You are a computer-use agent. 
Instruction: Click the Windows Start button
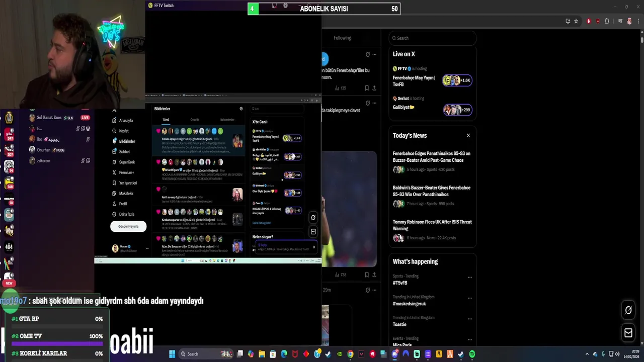tap(172, 354)
